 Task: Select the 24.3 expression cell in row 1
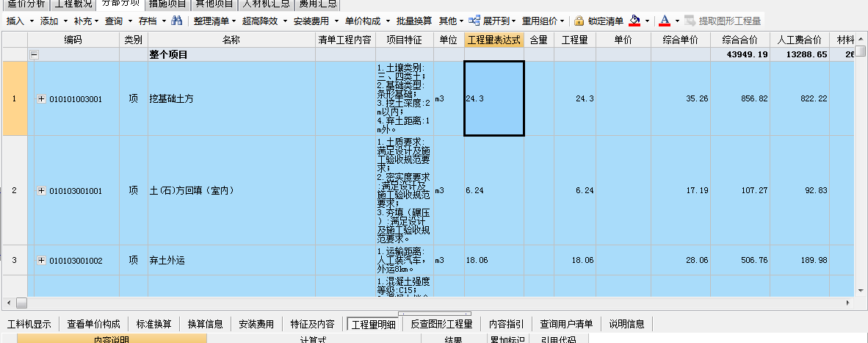point(493,98)
